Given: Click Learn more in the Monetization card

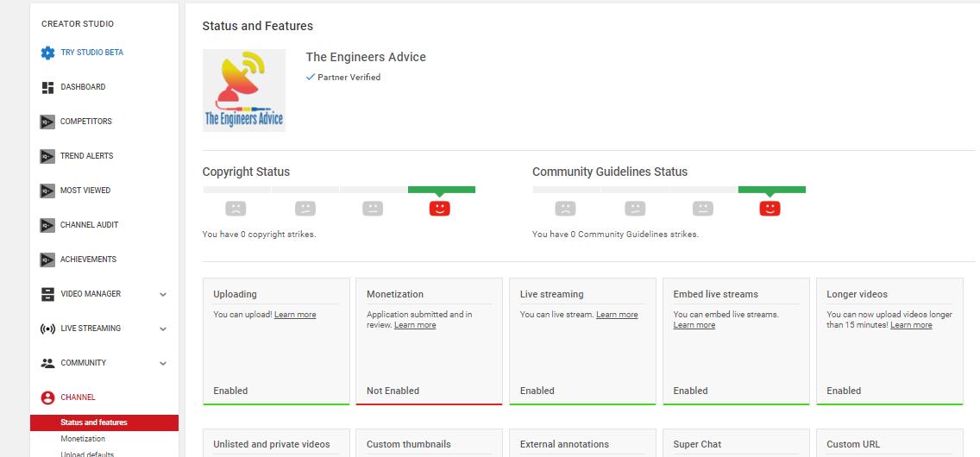Looking at the screenshot, I should 415,325.
